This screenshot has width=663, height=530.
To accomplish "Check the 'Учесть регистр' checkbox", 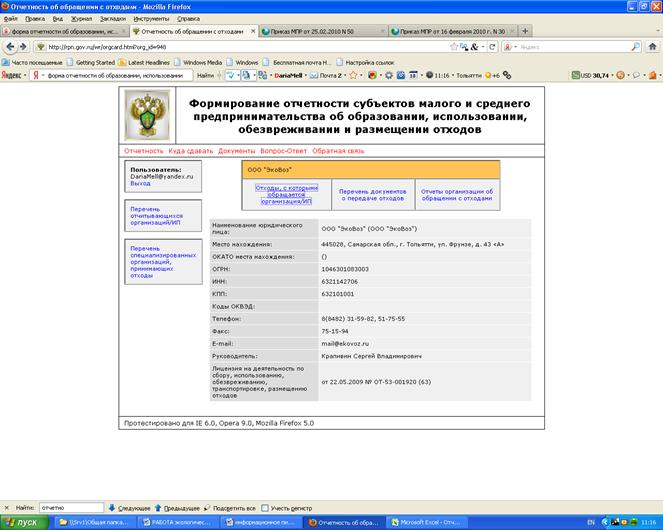I will pyautogui.click(x=265, y=508).
